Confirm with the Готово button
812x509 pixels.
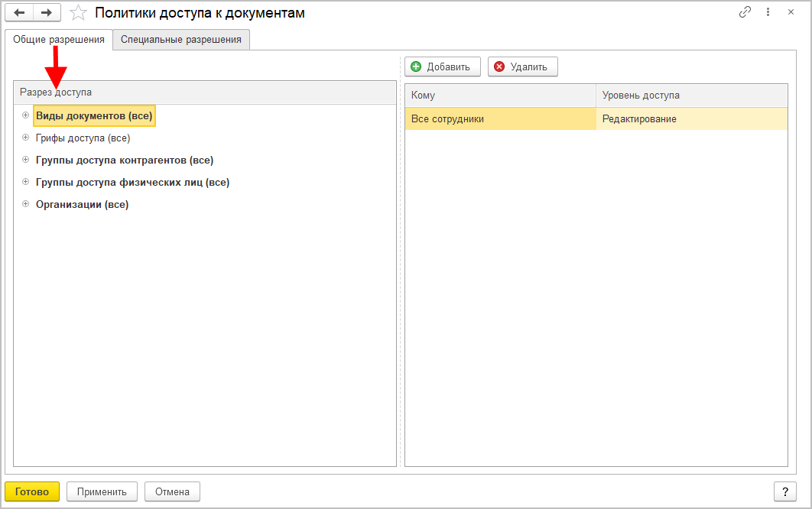point(32,491)
